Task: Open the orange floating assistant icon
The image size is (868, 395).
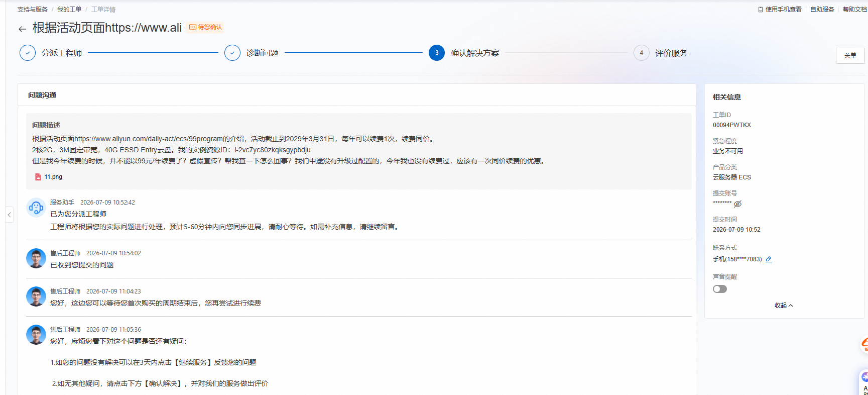Action: pyautogui.click(x=864, y=345)
